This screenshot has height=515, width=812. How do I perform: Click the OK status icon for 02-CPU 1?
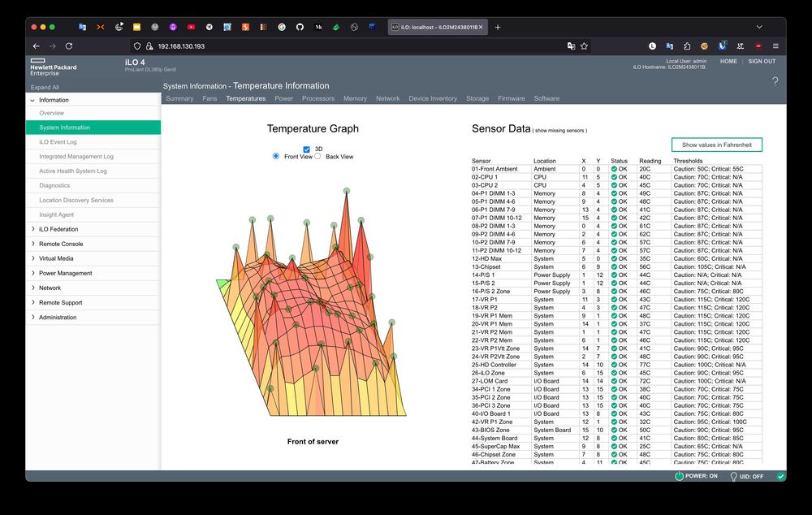pos(615,177)
